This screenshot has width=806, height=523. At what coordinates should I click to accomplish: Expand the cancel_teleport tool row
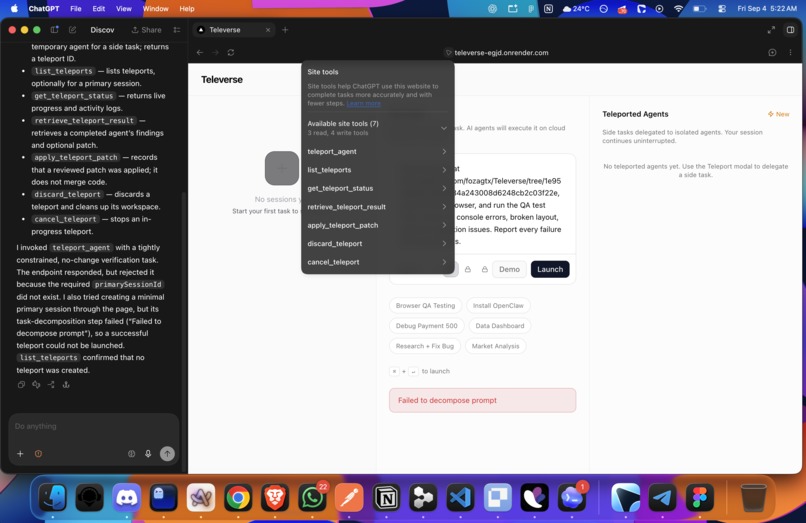pyautogui.click(x=377, y=262)
